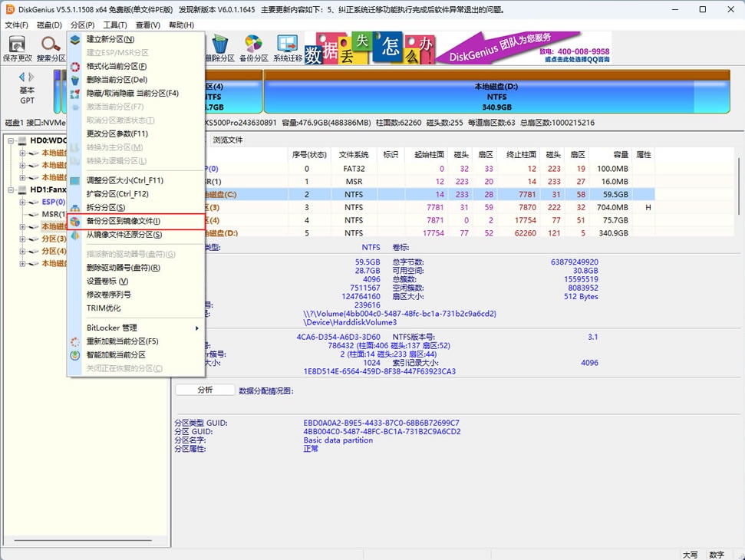
Task: Click the 搜索分区 (Search partitions) toolbar icon
Action: click(51, 47)
